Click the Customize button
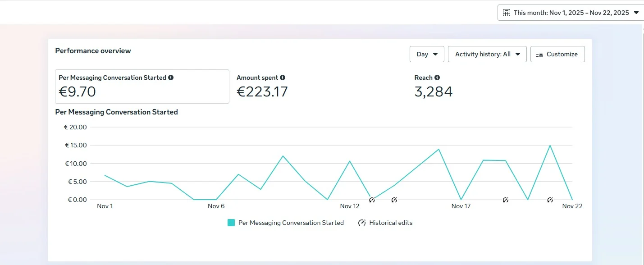644x265 pixels. [557, 54]
